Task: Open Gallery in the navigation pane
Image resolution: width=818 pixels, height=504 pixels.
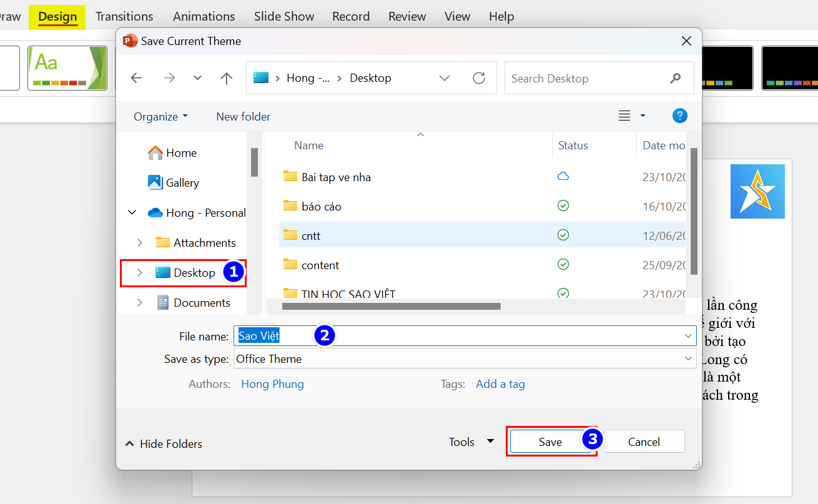Action: (182, 182)
